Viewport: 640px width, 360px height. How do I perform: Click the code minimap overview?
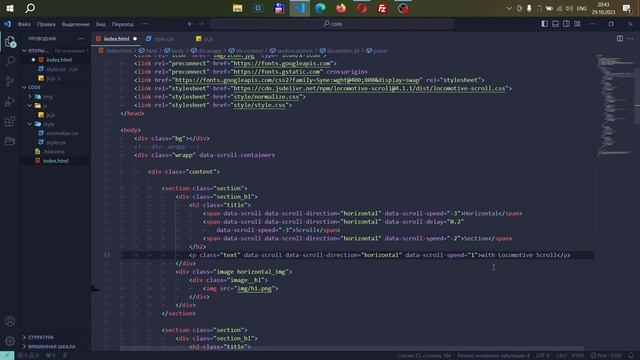click(x=616, y=105)
